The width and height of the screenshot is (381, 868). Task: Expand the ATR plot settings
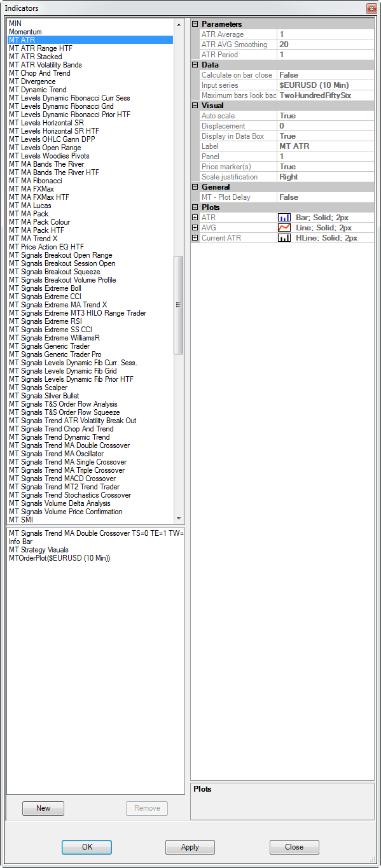(x=195, y=218)
